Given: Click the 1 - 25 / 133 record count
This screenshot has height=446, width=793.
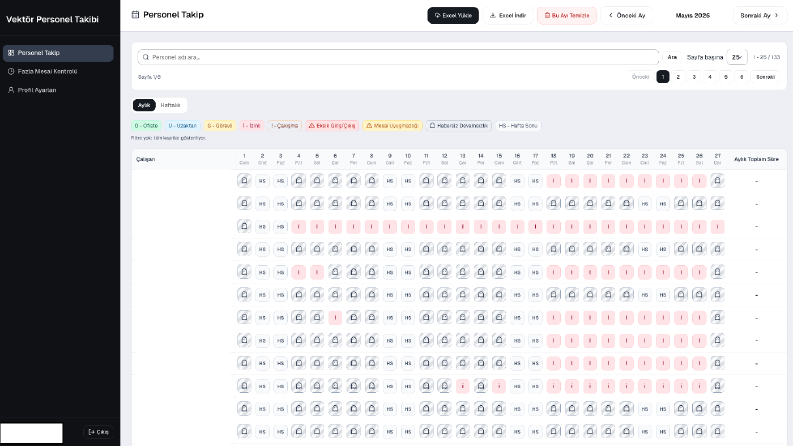Looking at the screenshot, I should click(x=766, y=57).
